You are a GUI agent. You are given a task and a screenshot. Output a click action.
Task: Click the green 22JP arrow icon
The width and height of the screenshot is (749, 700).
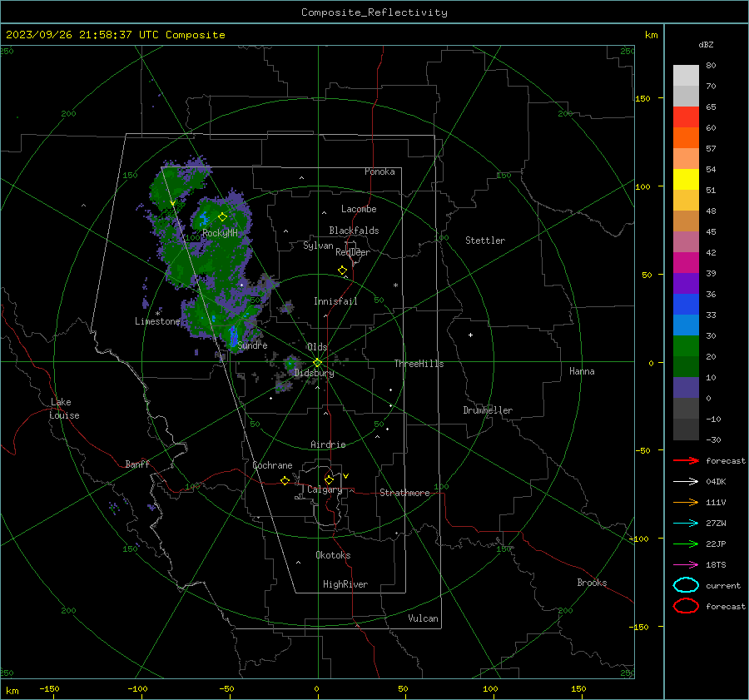(686, 544)
